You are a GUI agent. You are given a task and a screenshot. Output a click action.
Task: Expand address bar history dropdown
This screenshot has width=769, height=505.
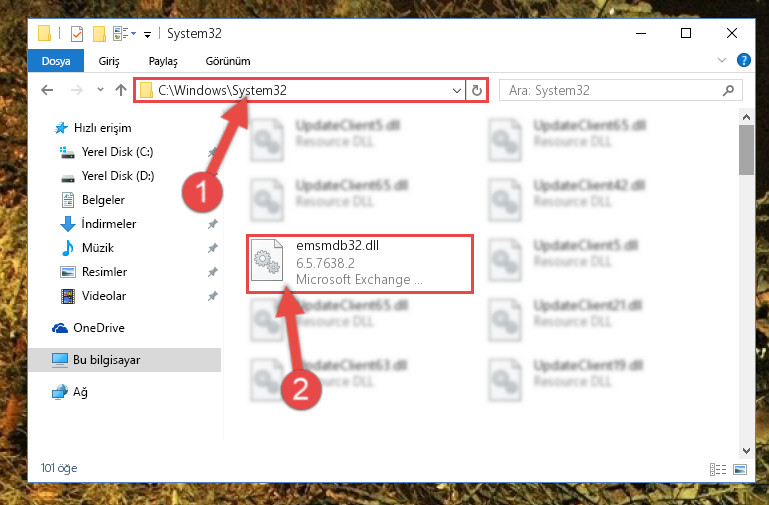[x=457, y=91]
